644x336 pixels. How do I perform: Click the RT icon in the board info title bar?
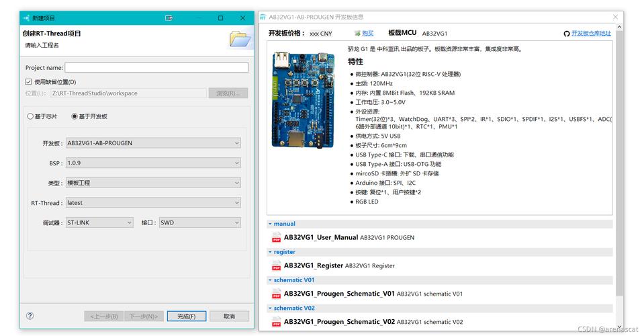263,17
